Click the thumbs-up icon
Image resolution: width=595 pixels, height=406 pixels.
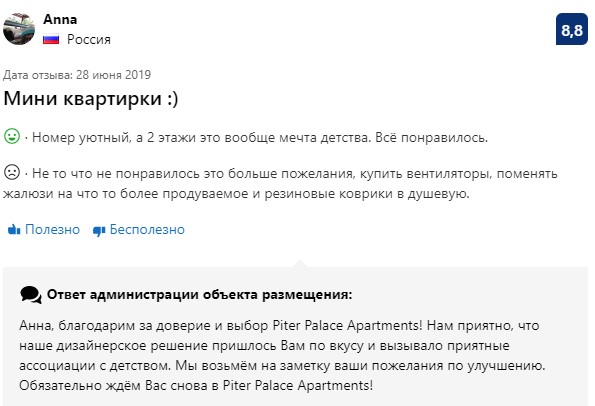click(14, 229)
